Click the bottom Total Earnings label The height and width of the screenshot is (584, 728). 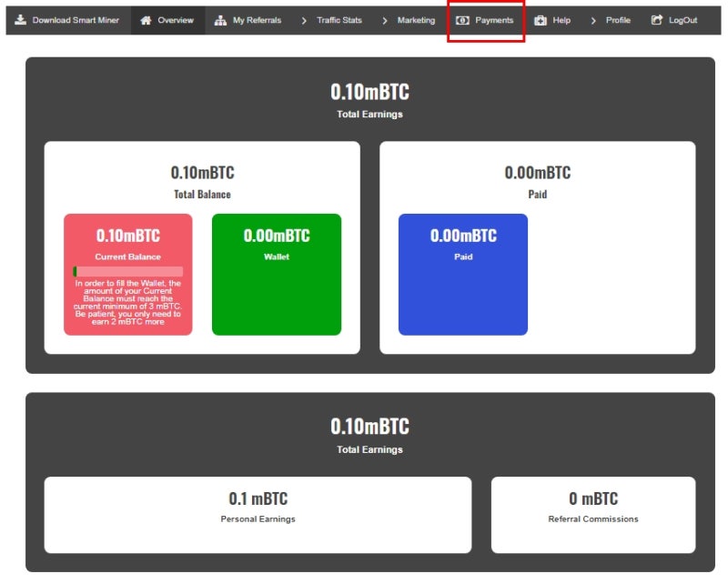pos(370,449)
